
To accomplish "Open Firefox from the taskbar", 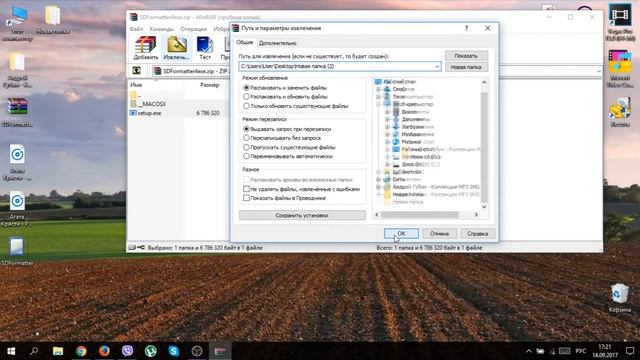I will click(104, 351).
